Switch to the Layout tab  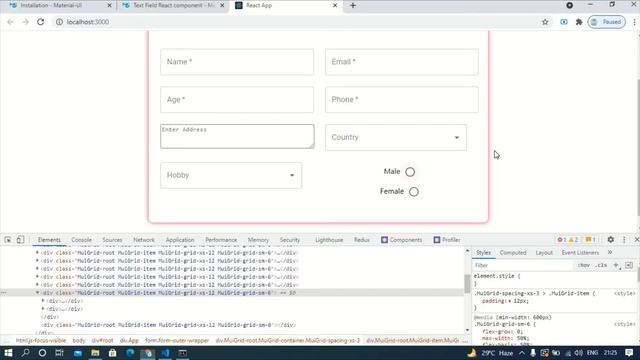[x=544, y=253]
